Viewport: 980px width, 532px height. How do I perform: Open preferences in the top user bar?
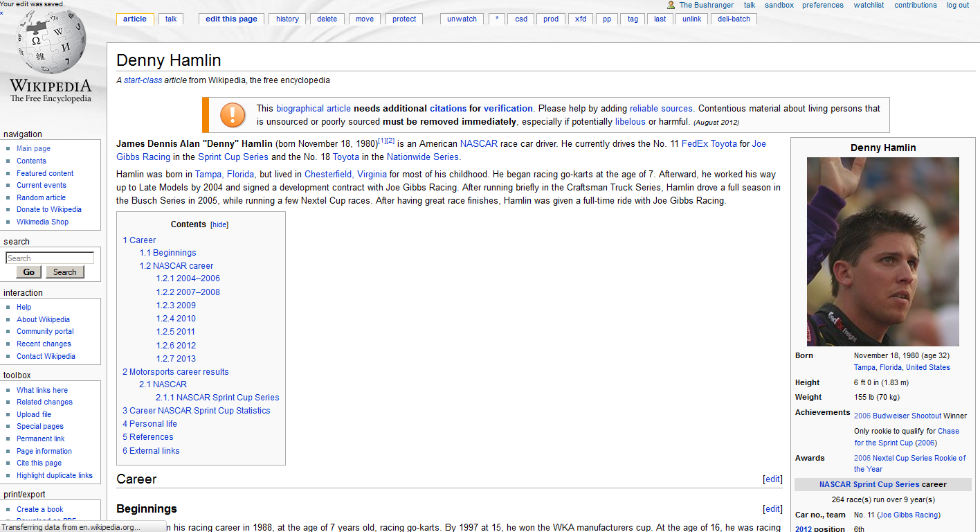(823, 5)
